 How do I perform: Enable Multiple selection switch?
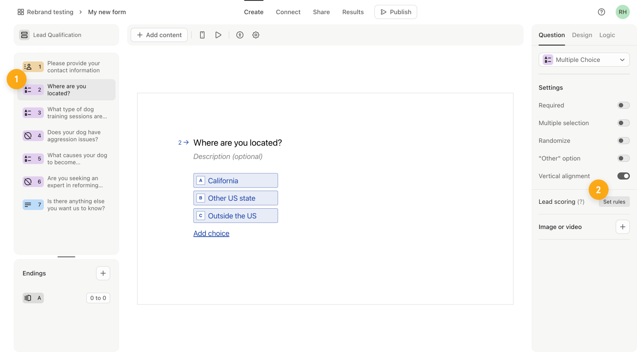pos(624,123)
